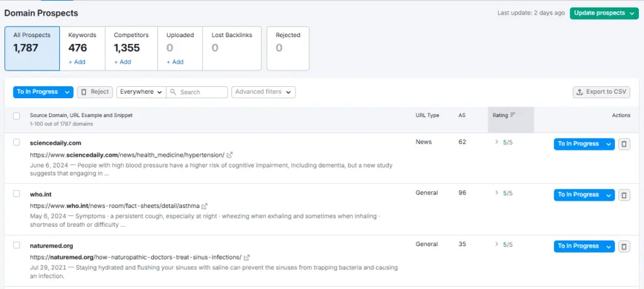Expand the Advanced filters dropdown
The width and height of the screenshot is (644, 289).
tap(263, 92)
